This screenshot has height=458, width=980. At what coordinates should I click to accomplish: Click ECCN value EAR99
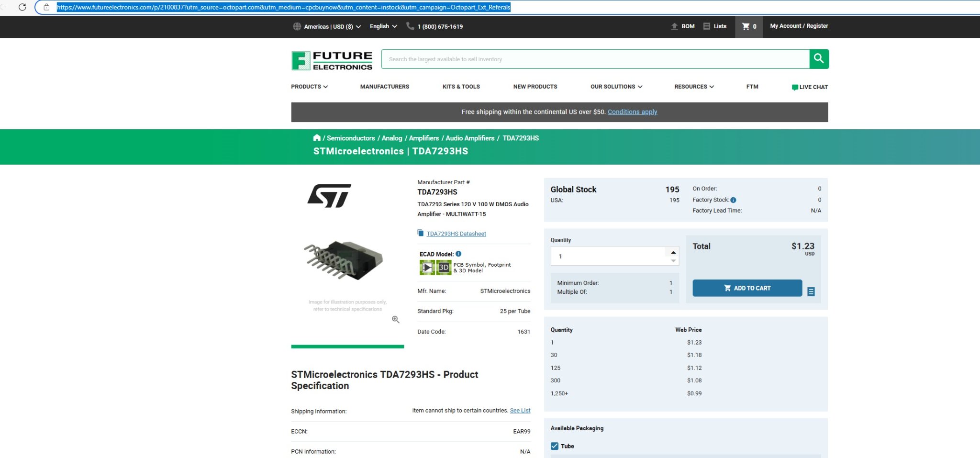[522, 432]
